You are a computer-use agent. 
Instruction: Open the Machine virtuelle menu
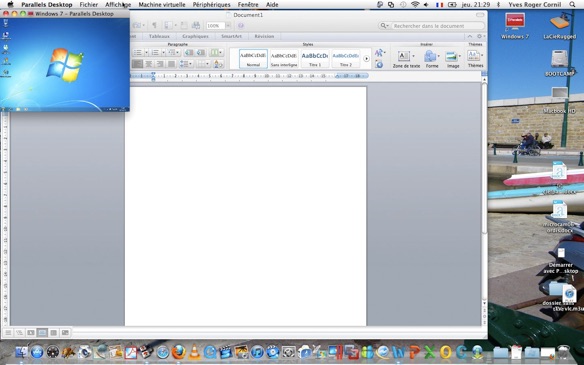[162, 4]
